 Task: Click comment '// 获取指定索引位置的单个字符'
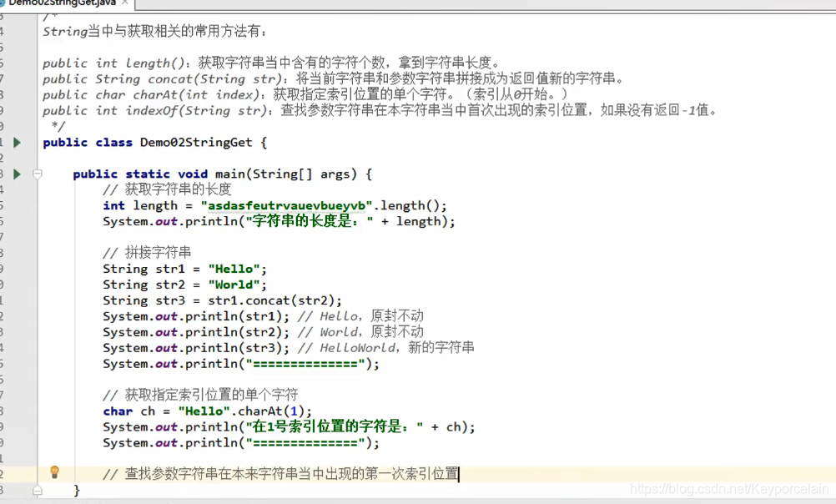(200, 396)
